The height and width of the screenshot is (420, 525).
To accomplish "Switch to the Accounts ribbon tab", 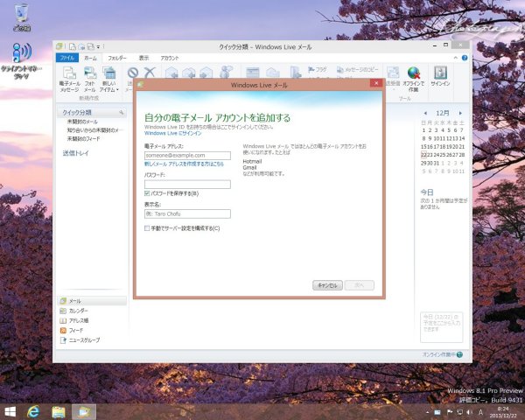I will pos(170,58).
